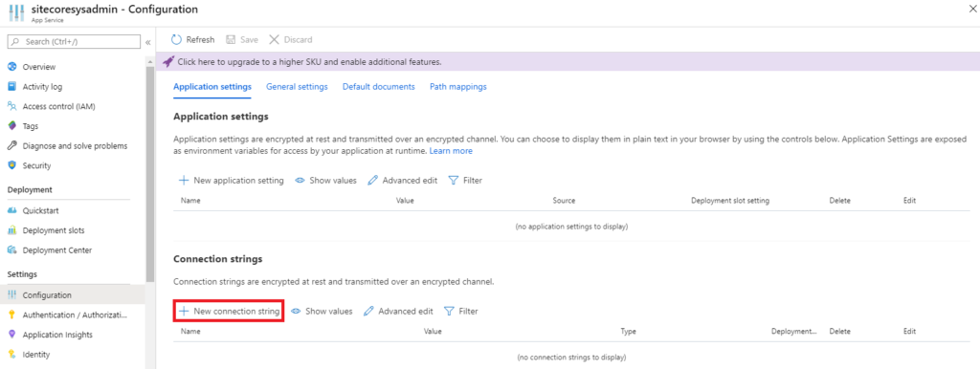This screenshot has width=980, height=369.
Task: Click Filter label in Application settings
Action: [x=473, y=181]
